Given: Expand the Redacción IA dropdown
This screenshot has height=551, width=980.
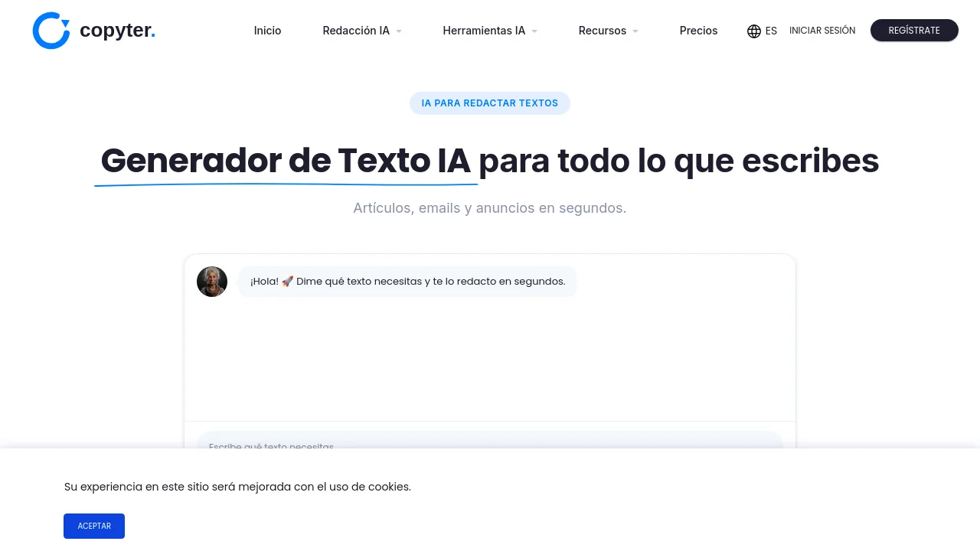Looking at the screenshot, I should pyautogui.click(x=362, y=31).
